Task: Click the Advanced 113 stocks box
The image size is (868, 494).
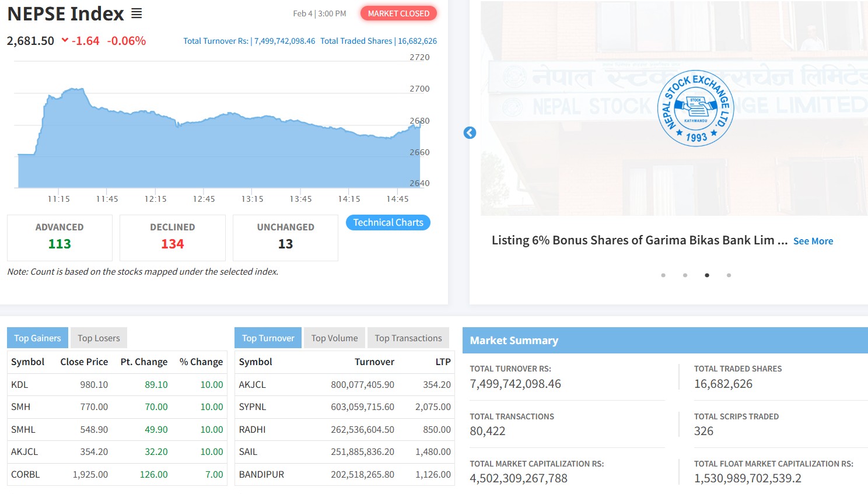Action: (60, 237)
